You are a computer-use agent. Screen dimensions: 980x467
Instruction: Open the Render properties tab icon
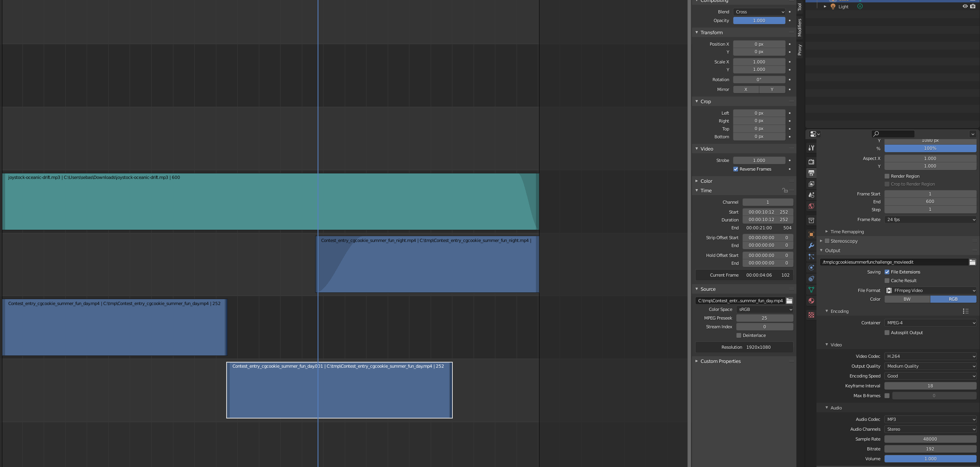(811, 162)
